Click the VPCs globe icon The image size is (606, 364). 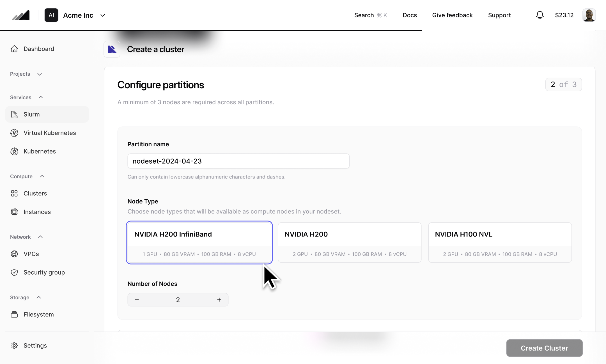14,254
